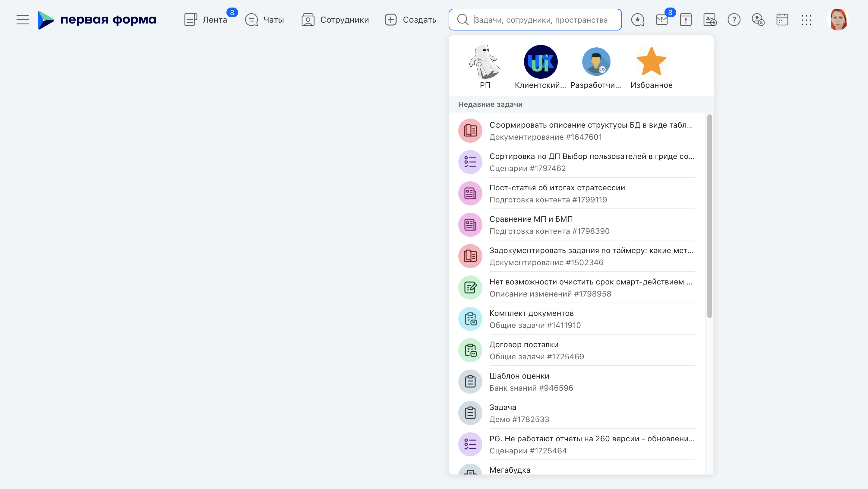This screenshot has width=868, height=489.
Task: Click documentation icon for task #1502346
Action: pos(470,256)
